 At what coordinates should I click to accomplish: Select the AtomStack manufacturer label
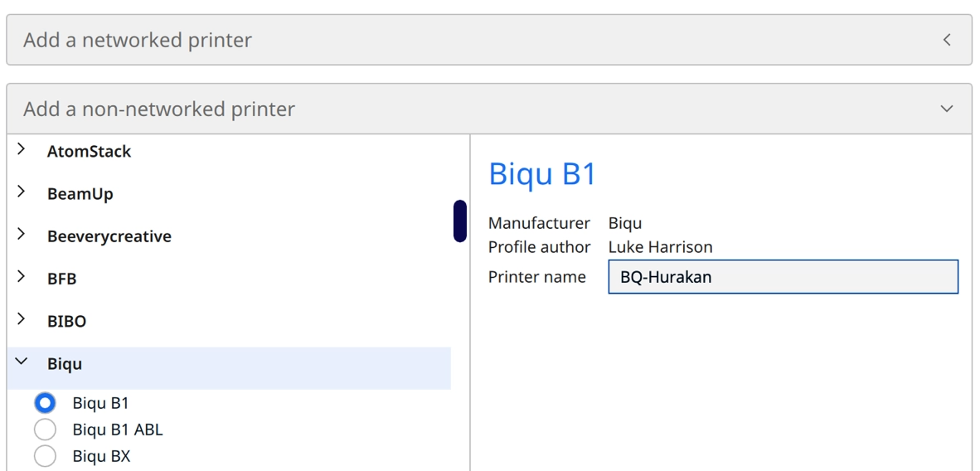coord(89,152)
